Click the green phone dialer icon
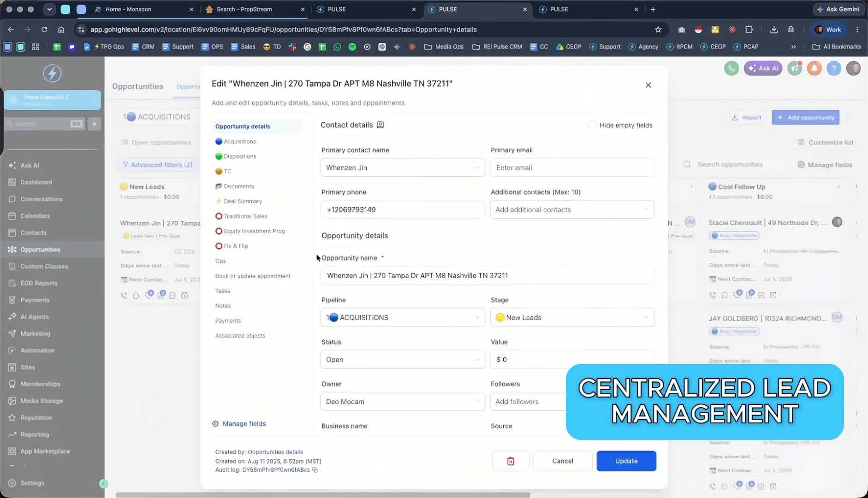This screenshot has height=498, width=868. pyautogui.click(x=731, y=68)
